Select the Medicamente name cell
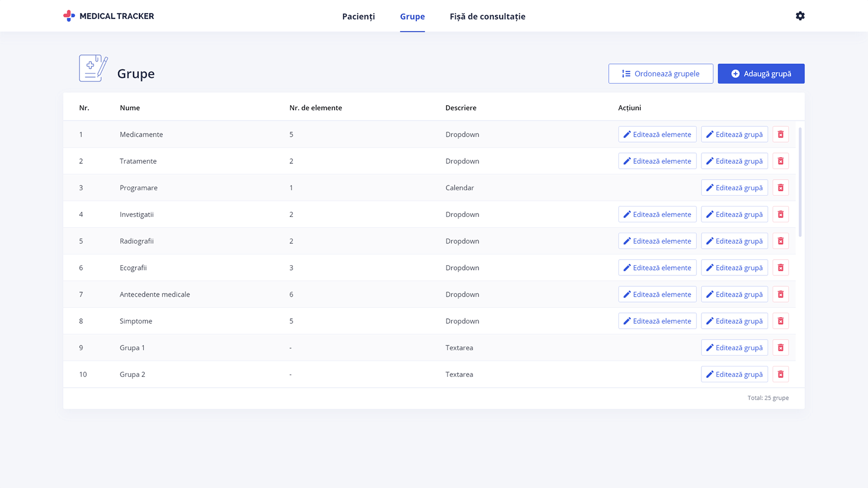The width and height of the screenshot is (868, 488). click(141, 134)
